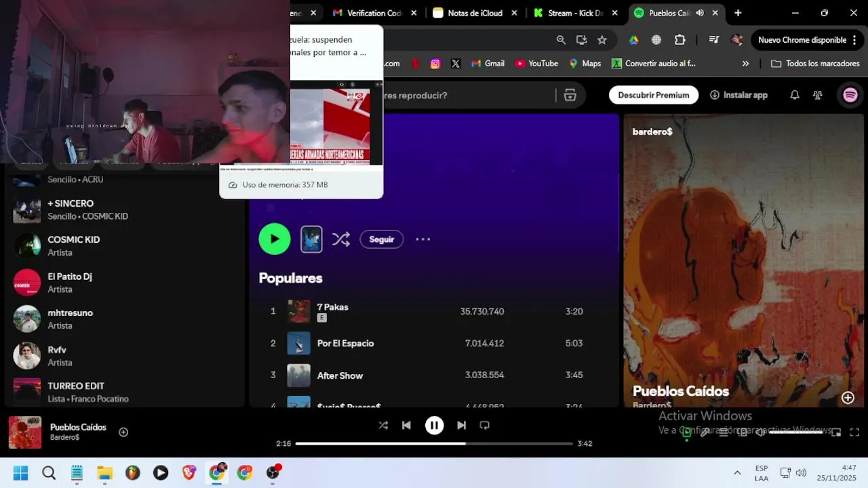
Task: Switch to the Verification Code Gmail tab
Action: 374,13
